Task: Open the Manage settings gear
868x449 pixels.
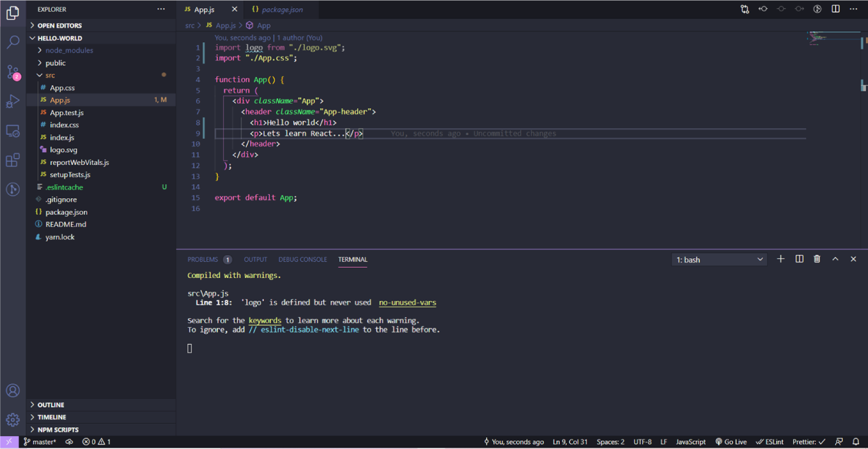Action: 13,420
